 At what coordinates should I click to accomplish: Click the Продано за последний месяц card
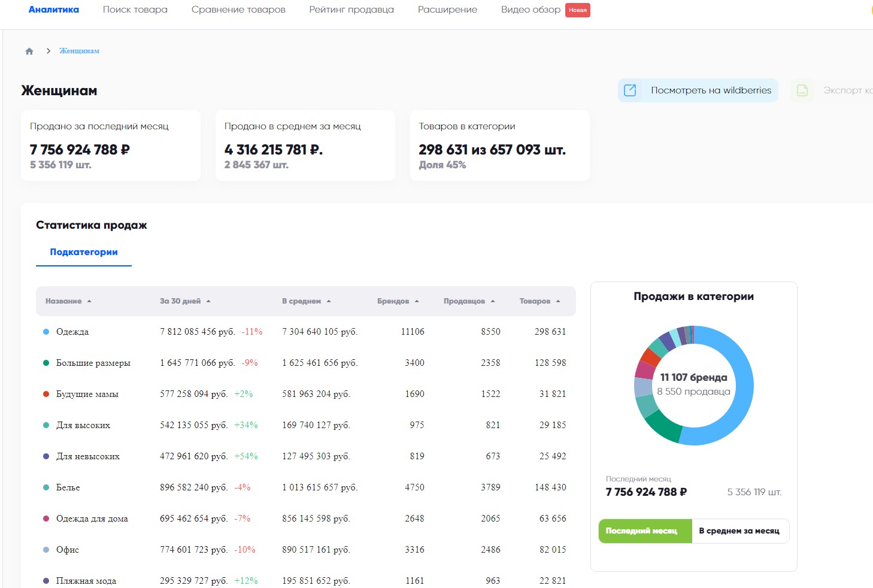pos(111,146)
